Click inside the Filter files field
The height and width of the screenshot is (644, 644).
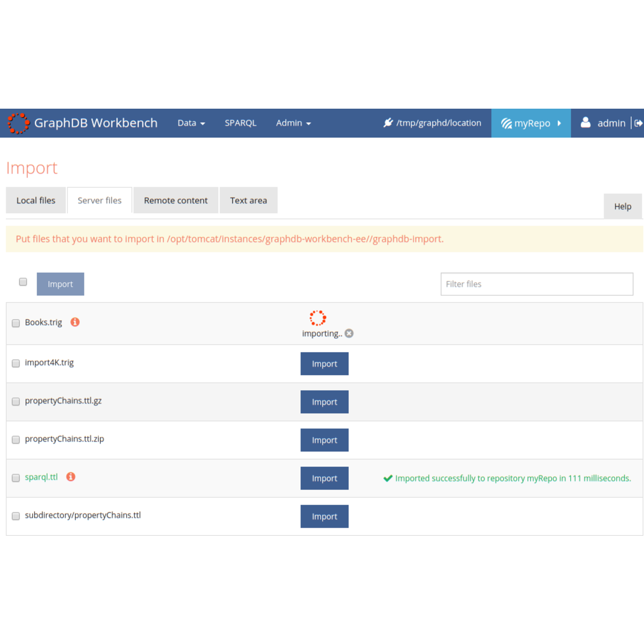tap(536, 284)
